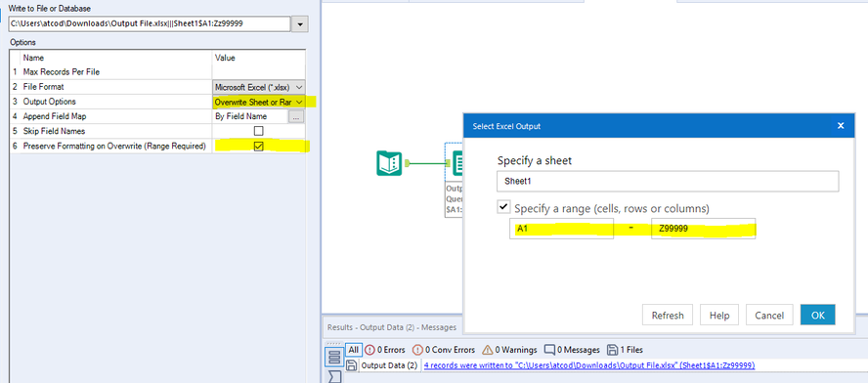Click the Append Field Map ellipsis button
The image size is (868, 383).
point(296,117)
